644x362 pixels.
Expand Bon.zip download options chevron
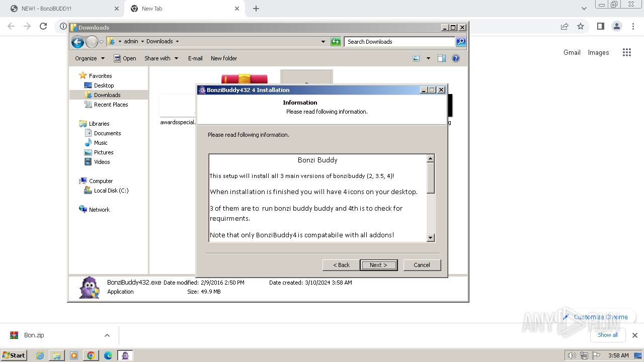pos(107,335)
